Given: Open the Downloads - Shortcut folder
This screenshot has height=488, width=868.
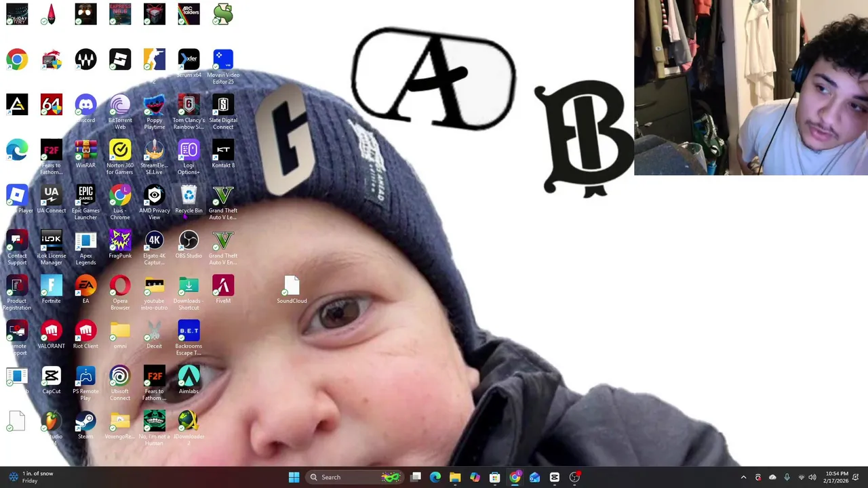Looking at the screenshot, I should (189, 293).
